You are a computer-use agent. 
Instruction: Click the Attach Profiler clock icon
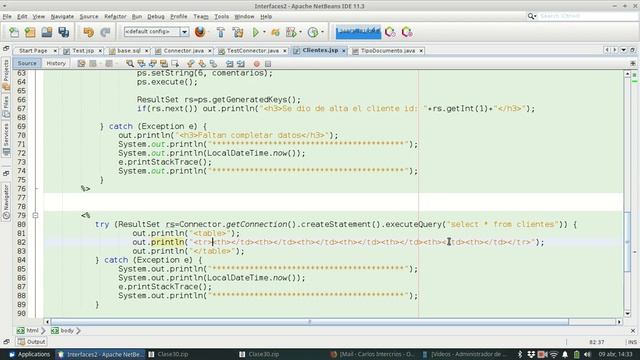click(313, 32)
